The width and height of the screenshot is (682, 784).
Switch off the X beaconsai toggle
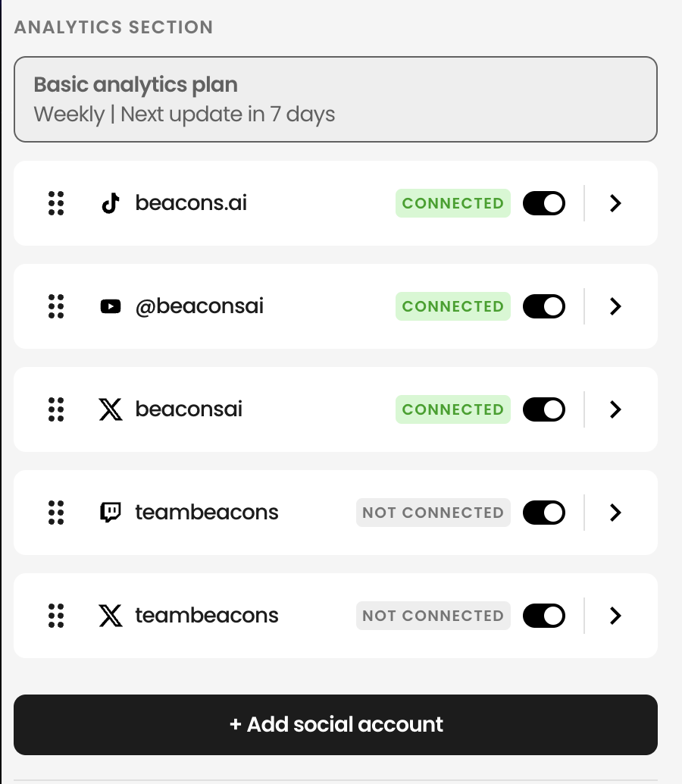coord(544,409)
